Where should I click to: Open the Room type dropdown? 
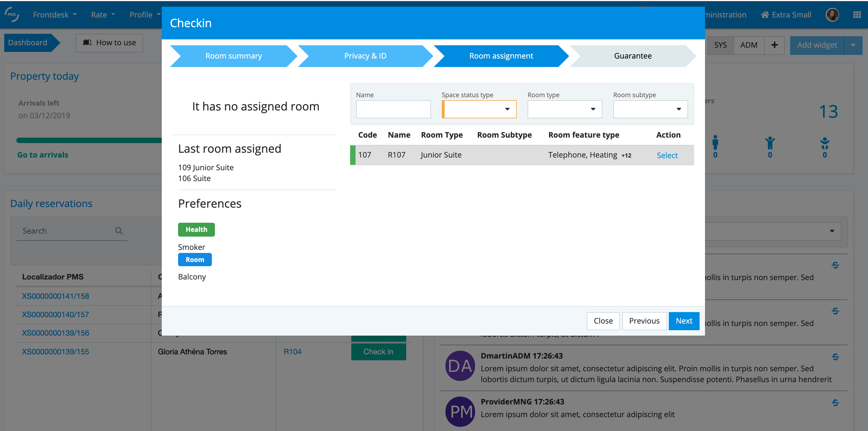(x=564, y=109)
